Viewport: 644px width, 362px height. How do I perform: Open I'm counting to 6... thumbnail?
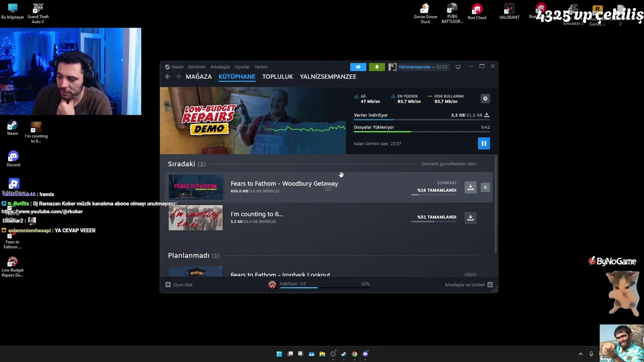click(x=195, y=218)
